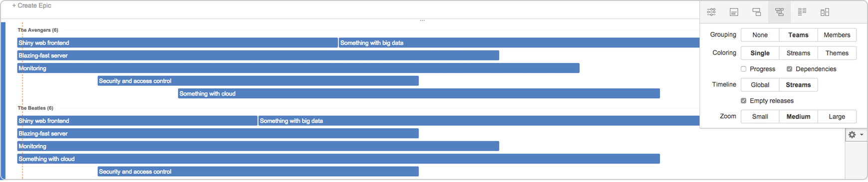Click the Create Epic link

coord(31,5)
